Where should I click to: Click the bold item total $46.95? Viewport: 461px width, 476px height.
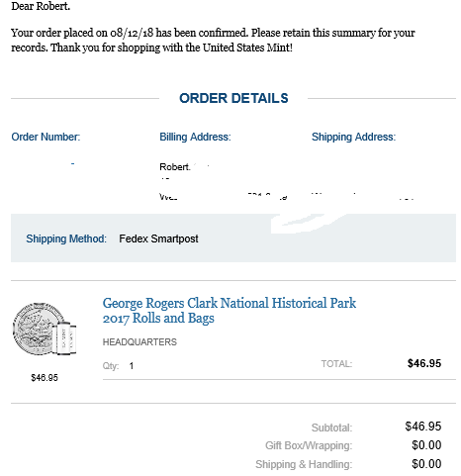tap(424, 363)
